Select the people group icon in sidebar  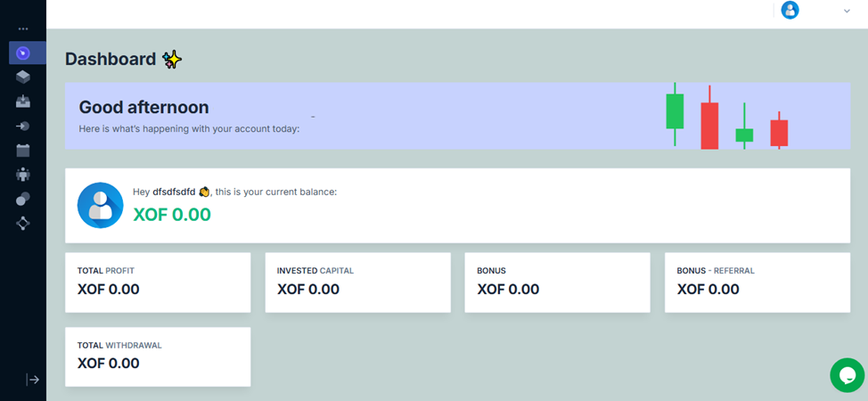pos(23,174)
